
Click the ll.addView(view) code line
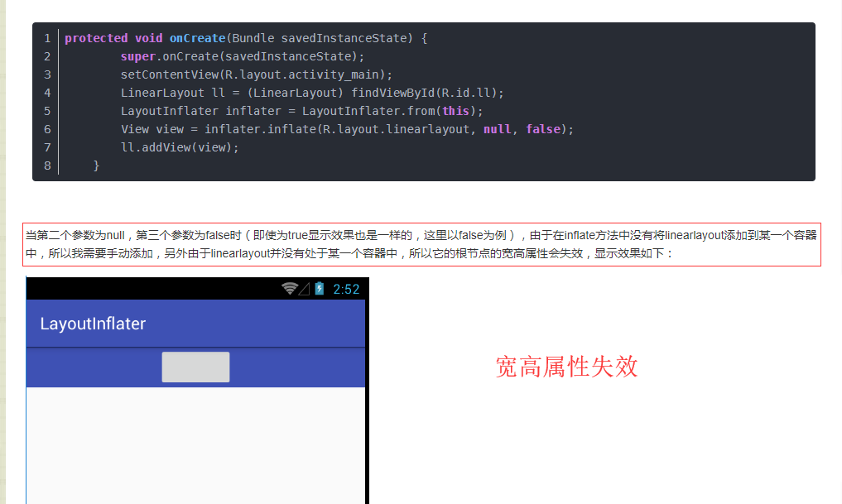(180, 147)
